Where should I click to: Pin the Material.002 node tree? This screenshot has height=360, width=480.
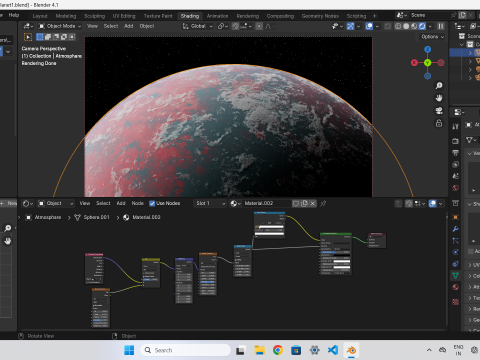[x=323, y=203]
